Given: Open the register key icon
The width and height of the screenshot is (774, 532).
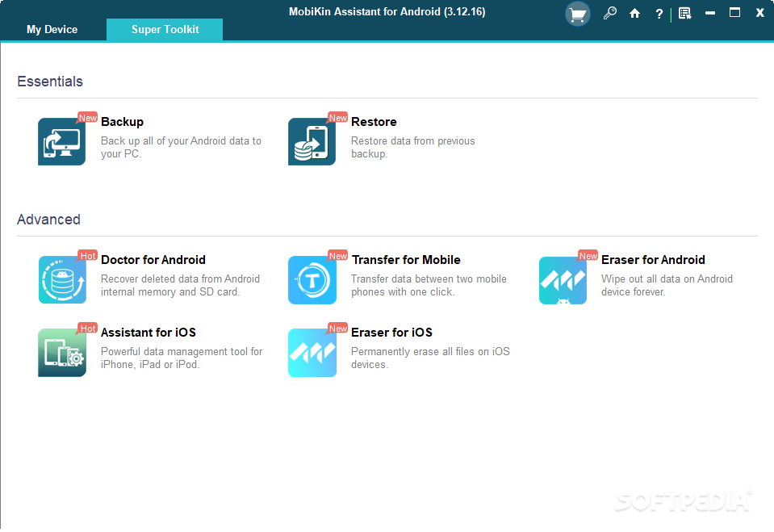Looking at the screenshot, I should 610,14.
